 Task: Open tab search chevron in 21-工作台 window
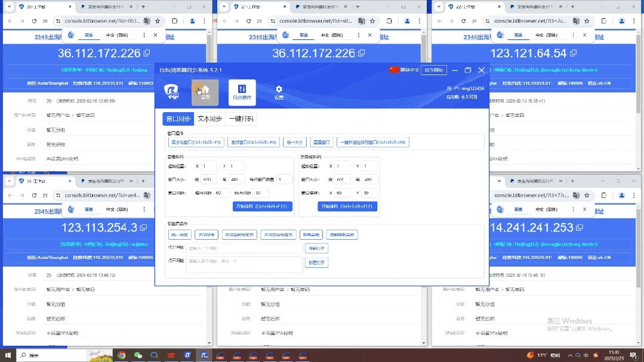pyautogui.click(x=224, y=7)
